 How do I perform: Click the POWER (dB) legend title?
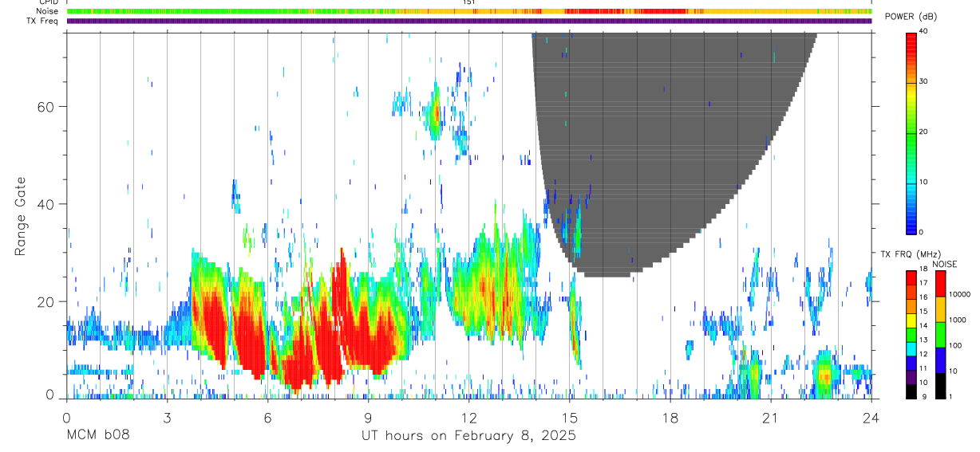[x=911, y=17]
